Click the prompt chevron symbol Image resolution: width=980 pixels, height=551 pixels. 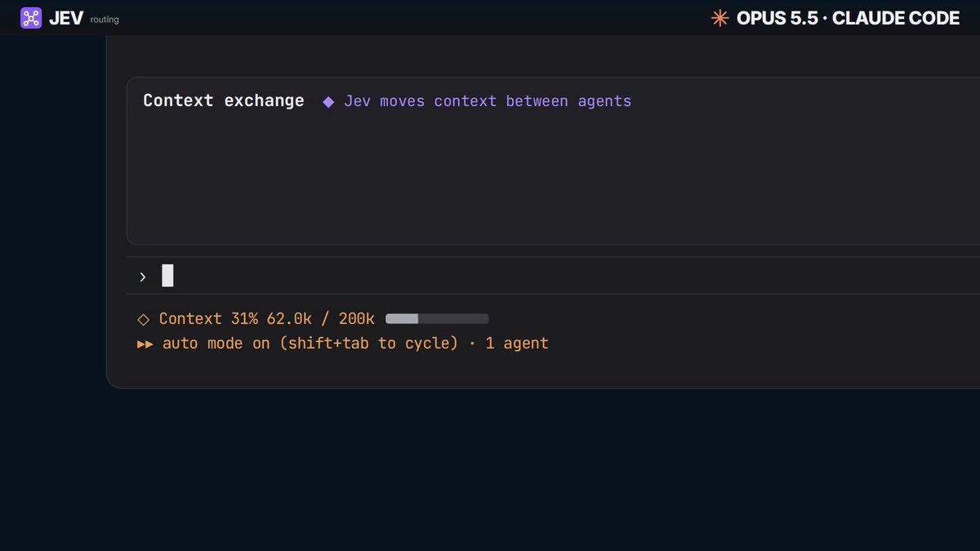click(143, 277)
